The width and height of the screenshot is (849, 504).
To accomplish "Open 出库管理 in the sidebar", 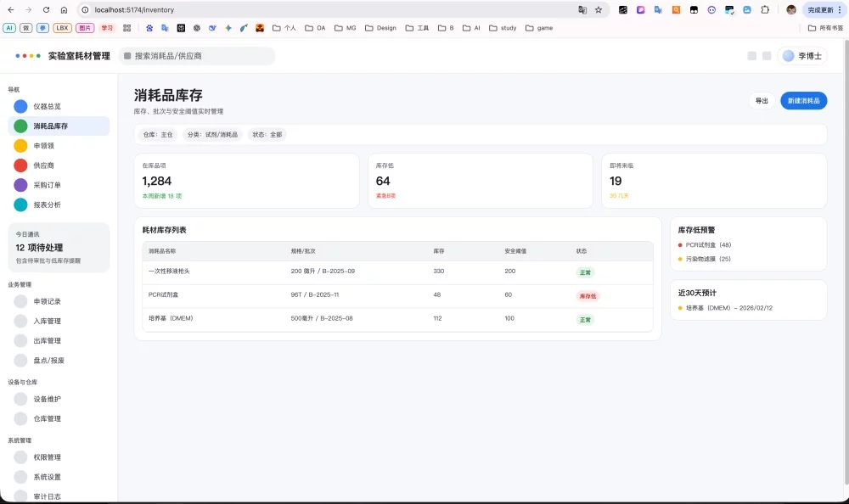I will 59,340.
